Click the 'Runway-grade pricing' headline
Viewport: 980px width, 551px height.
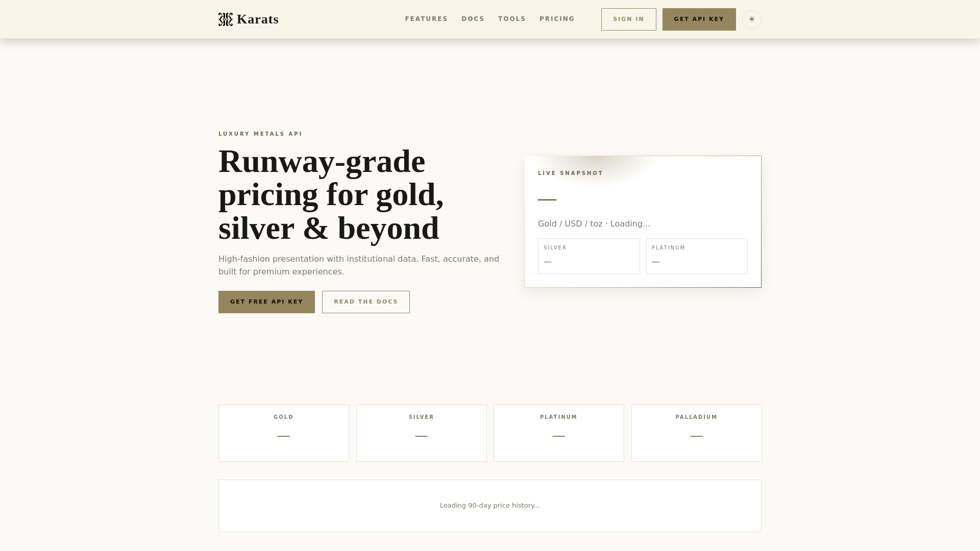(x=331, y=194)
